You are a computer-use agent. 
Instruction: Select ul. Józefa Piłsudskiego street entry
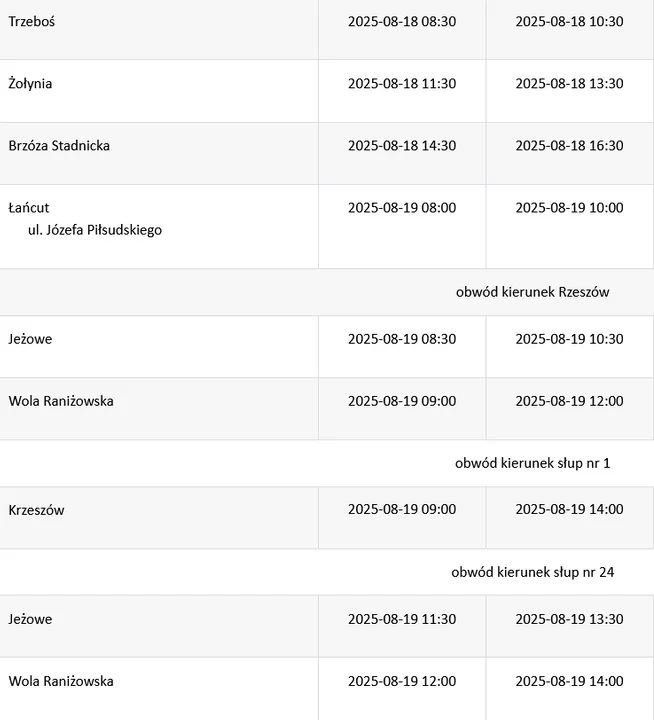95,230
